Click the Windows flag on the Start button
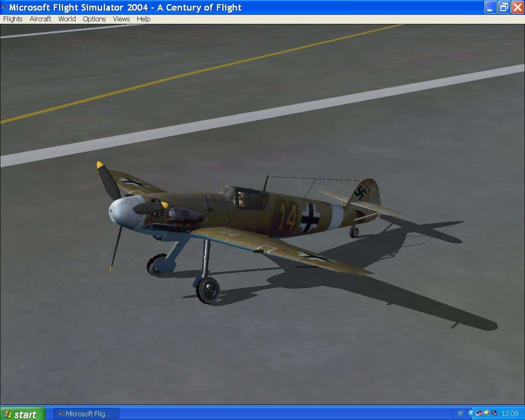Image resolution: width=525 pixels, height=420 pixels. (x=8, y=413)
